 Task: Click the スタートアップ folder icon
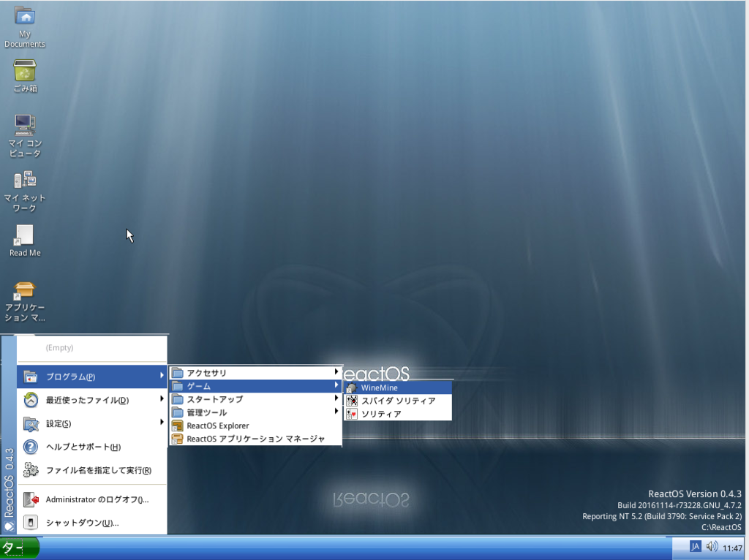(x=177, y=399)
